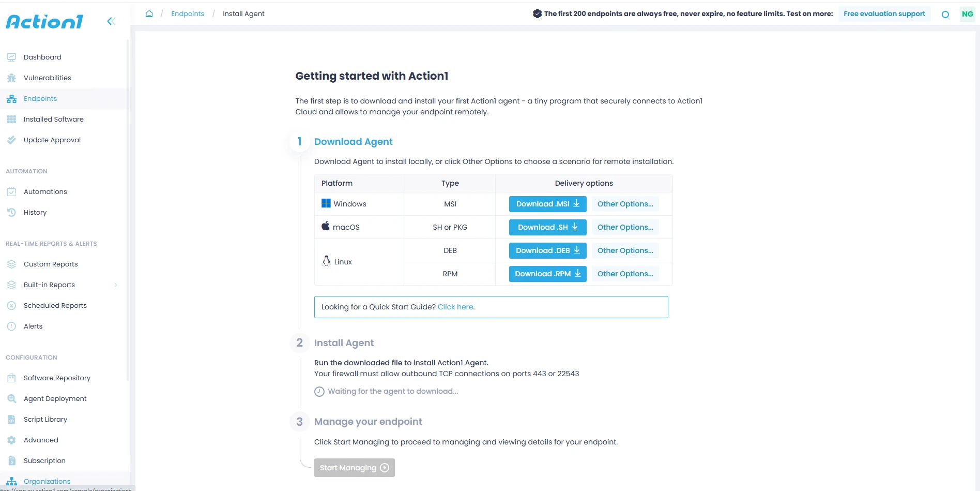980x491 pixels.
Task: Open Custom Reports
Action: tap(51, 264)
